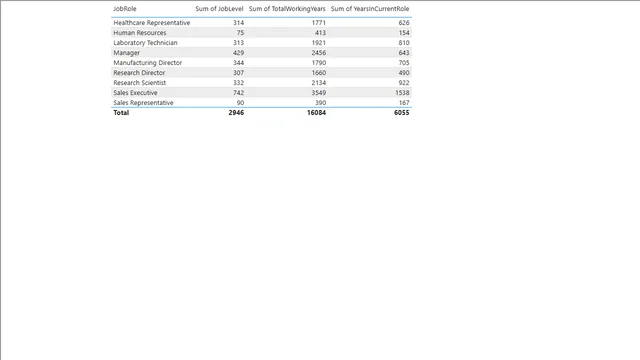Click total YearsInCurrentRole value 6055
The height and width of the screenshot is (360, 640).
tap(402, 113)
